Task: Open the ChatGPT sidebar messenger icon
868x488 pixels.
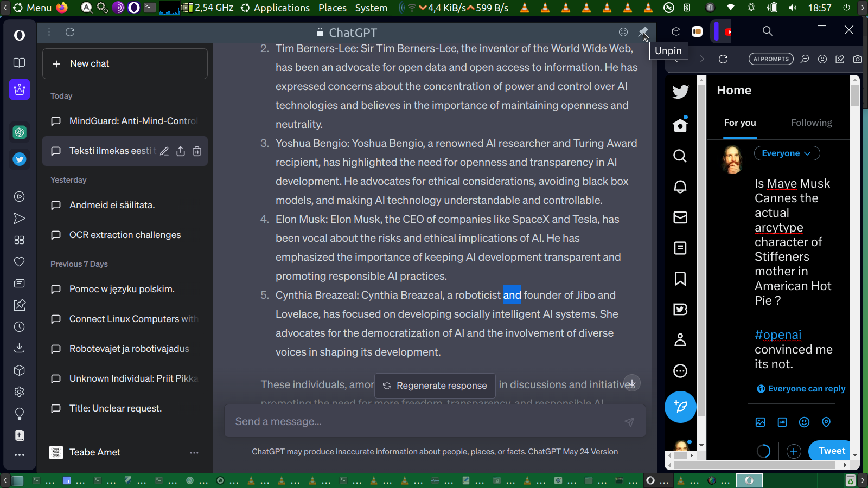Action: tap(20, 132)
